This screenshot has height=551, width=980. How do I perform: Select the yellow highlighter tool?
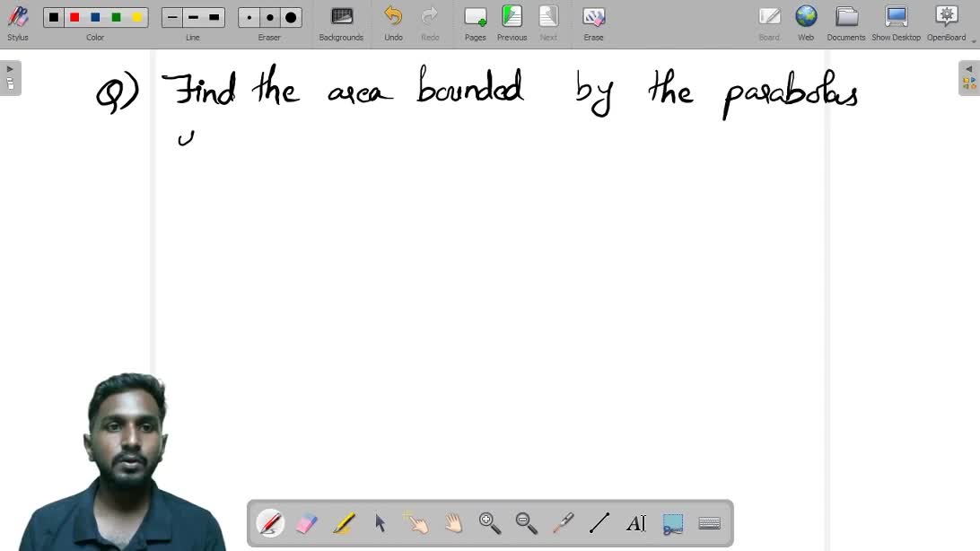[x=344, y=523]
